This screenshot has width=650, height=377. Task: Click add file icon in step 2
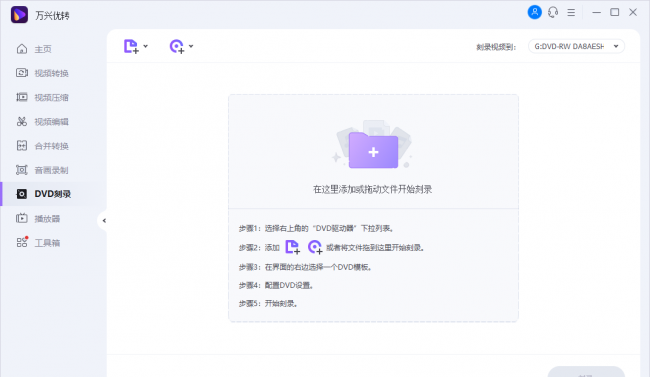(x=293, y=247)
